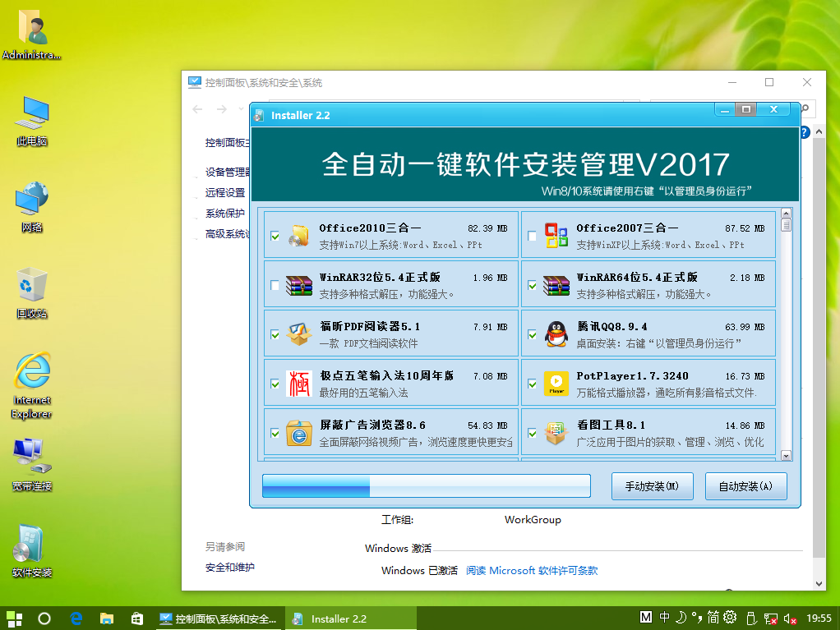Click 自动安装(A) button
Viewport: 840px width, 630px height.
(x=745, y=486)
